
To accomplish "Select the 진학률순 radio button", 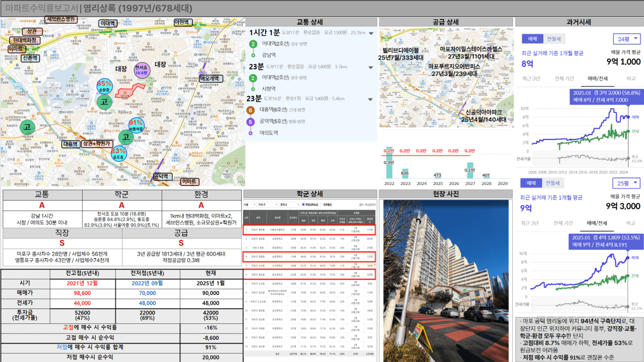I will 322,205.
